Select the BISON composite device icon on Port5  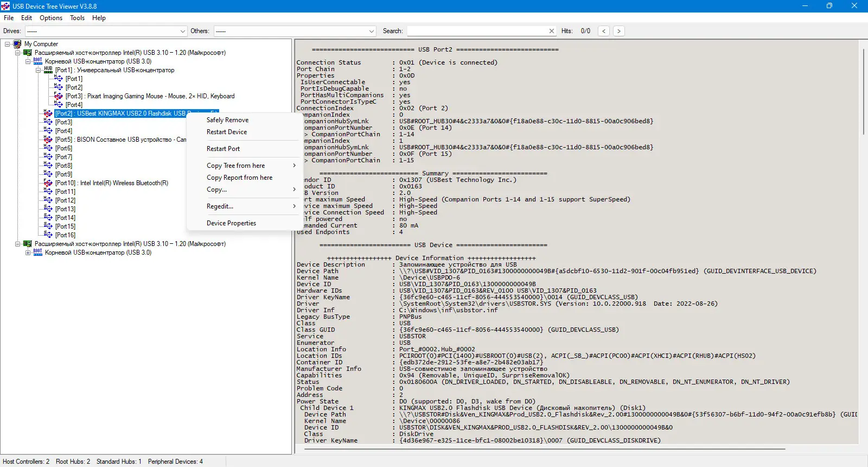click(x=48, y=140)
